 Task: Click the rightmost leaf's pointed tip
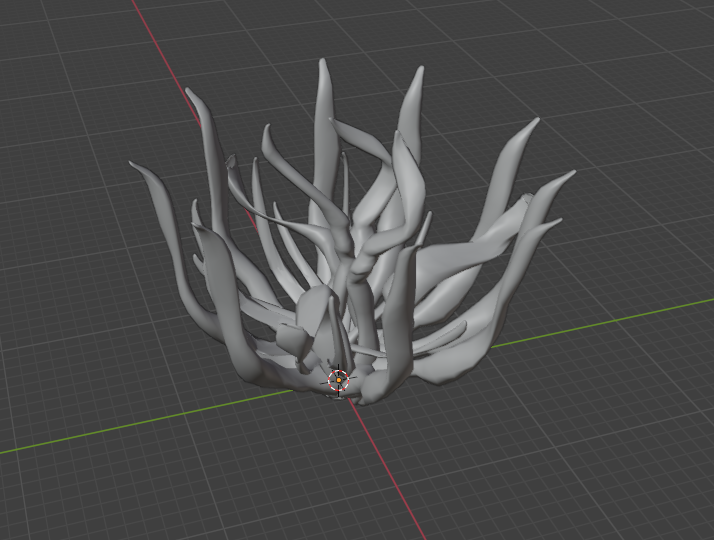click(x=569, y=174)
